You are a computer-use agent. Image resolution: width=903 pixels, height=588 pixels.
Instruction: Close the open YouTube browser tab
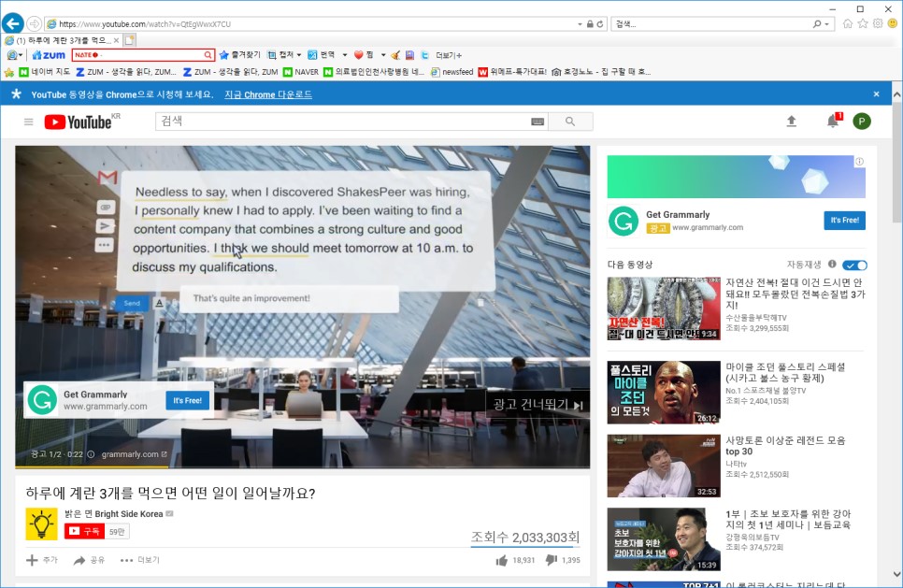[116, 40]
